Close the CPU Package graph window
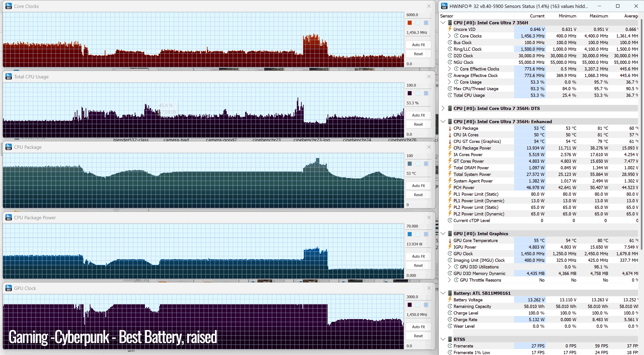Screen dimensions: 644x355 point(429,147)
